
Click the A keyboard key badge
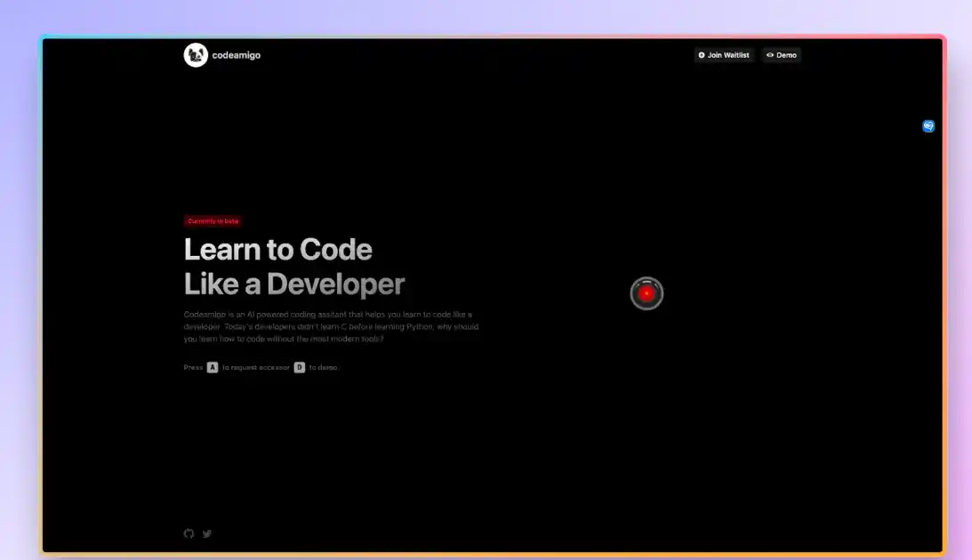(x=213, y=367)
